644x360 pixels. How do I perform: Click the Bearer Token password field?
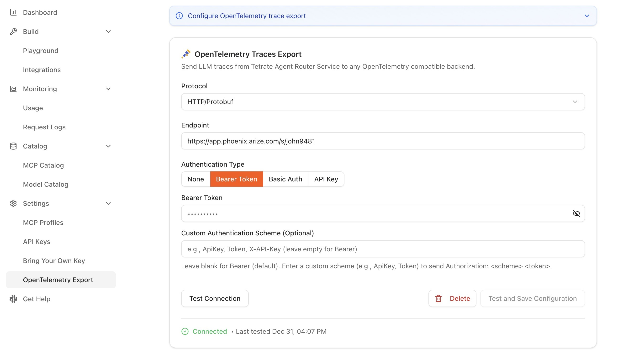click(x=383, y=213)
